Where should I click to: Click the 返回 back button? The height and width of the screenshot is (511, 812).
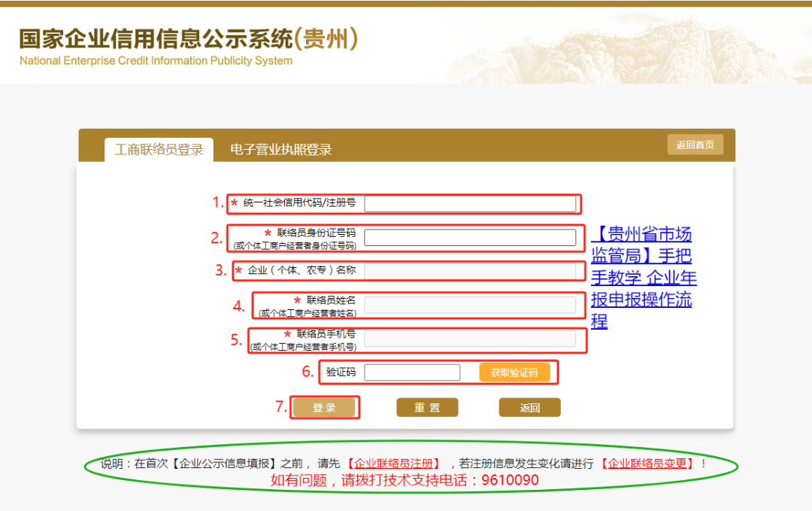pos(529,407)
